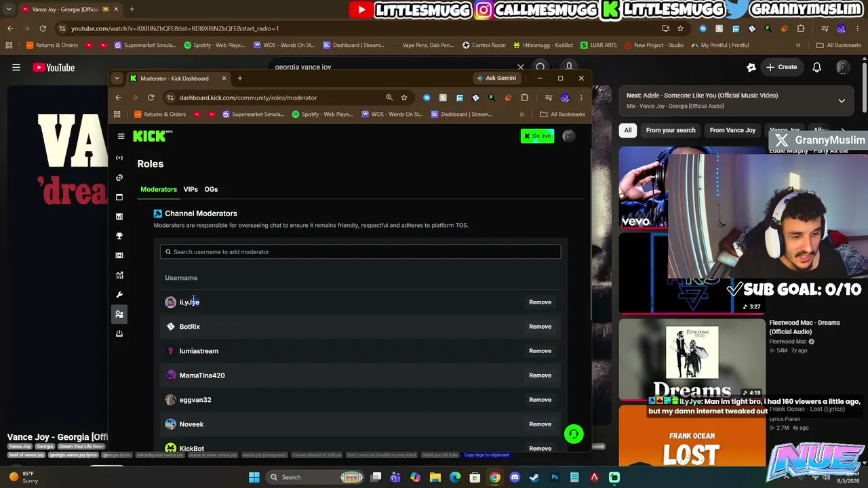
Task: Switch to the OGs tab
Action: tap(211, 189)
